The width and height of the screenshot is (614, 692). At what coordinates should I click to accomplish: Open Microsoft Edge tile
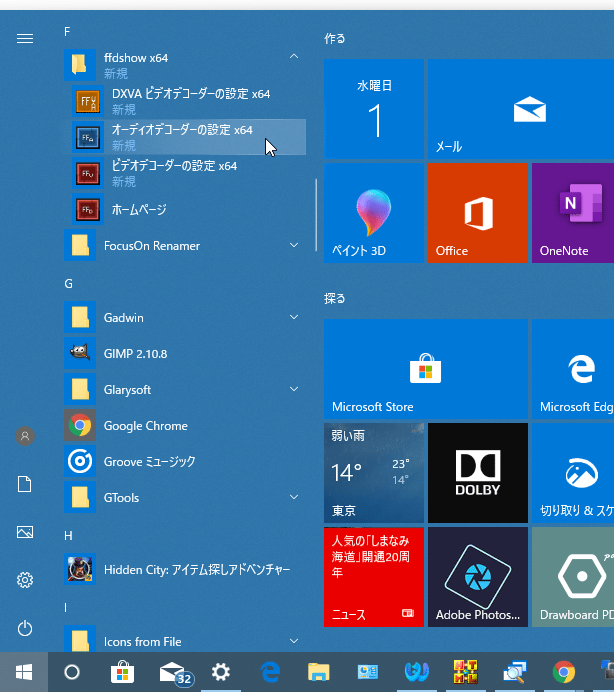573,369
